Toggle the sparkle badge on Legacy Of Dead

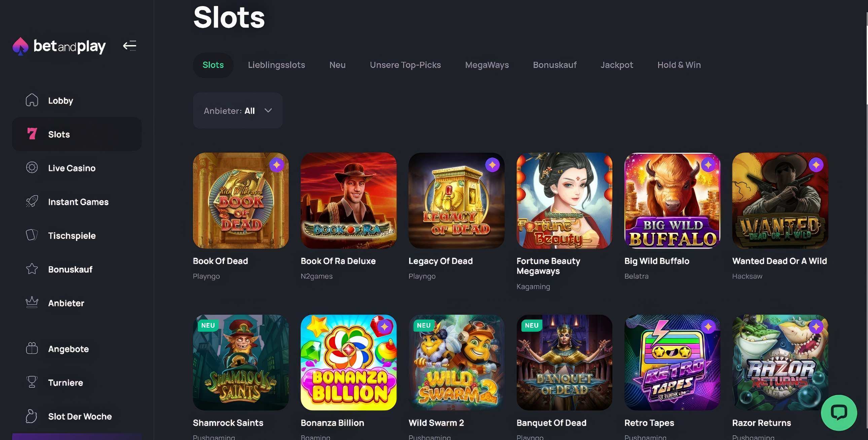pyautogui.click(x=493, y=165)
